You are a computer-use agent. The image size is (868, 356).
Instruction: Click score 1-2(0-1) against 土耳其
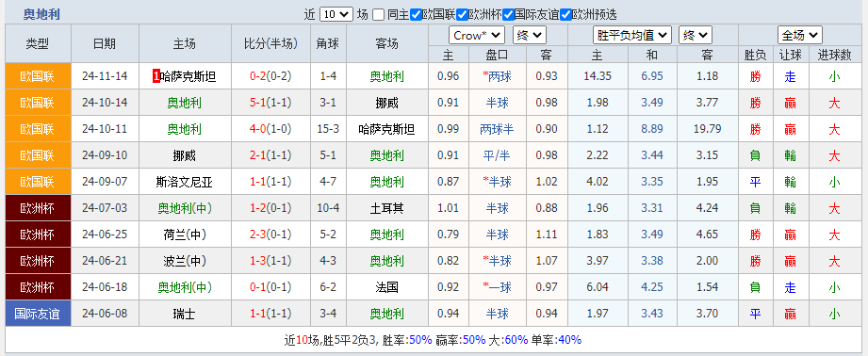(x=270, y=208)
